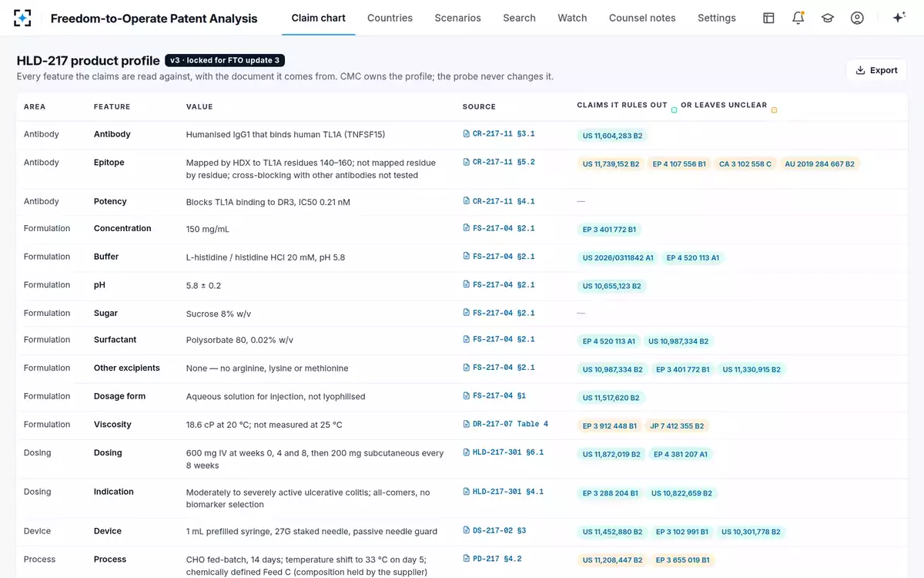Switch to the Claim chart tab
Image resolution: width=924 pixels, height=578 pixels.
click(319, 18)
